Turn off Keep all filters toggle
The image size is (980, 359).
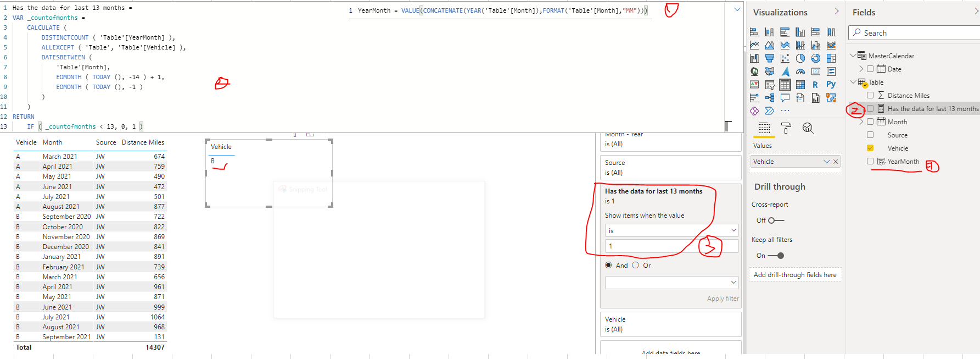pos(776,256)
